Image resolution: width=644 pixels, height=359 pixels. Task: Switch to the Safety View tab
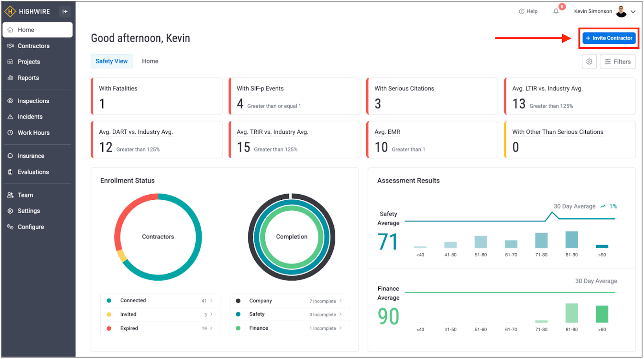[111, 61]
